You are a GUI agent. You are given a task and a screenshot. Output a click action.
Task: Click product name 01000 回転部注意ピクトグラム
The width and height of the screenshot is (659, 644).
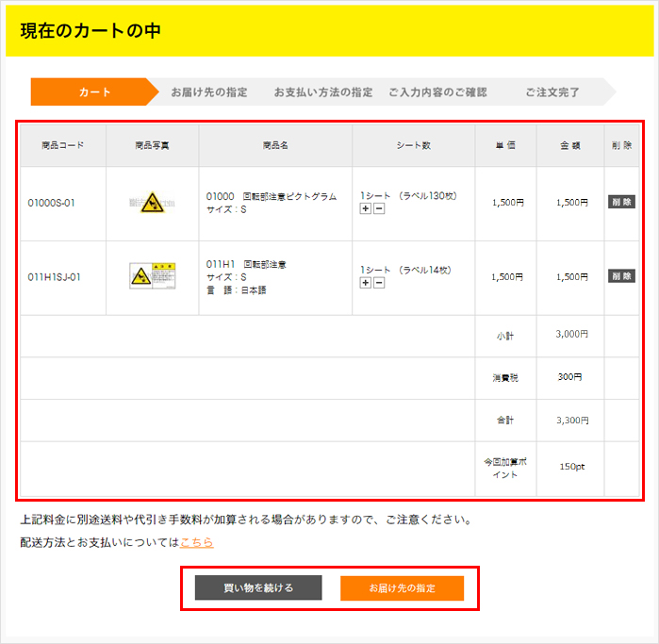click(x=271, y=196)
